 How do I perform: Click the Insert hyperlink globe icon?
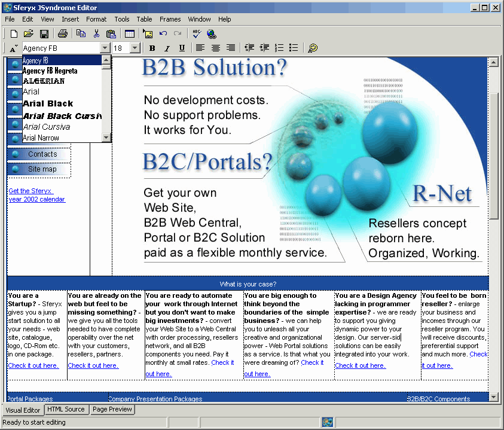tap(211, 33)
